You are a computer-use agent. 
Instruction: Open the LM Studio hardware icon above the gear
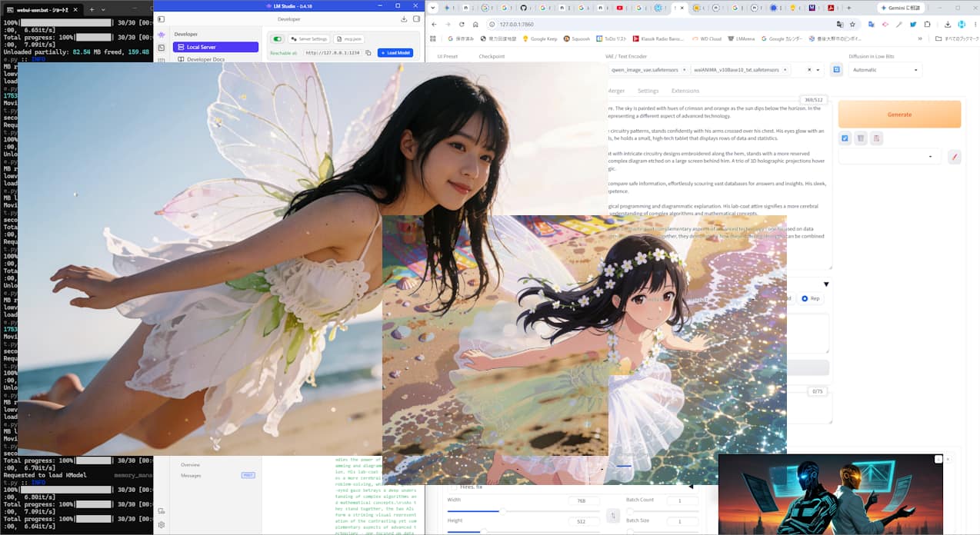[x=162, y=510]
